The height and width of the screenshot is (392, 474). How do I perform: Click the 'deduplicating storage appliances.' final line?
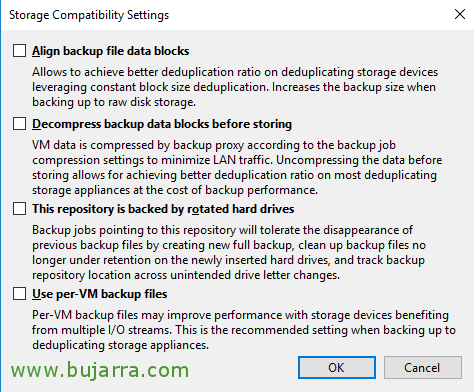point(121,345)
